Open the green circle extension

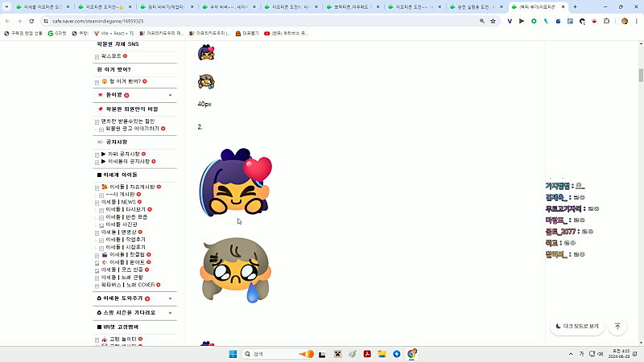534,21
